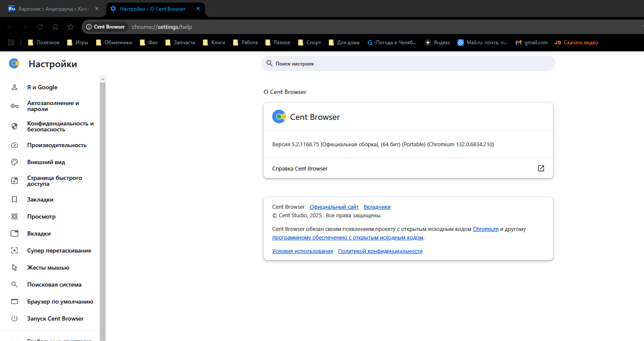Select the Настройки – О Cent Browser tab
Viewport: 644px width, 341px height.
155,9
